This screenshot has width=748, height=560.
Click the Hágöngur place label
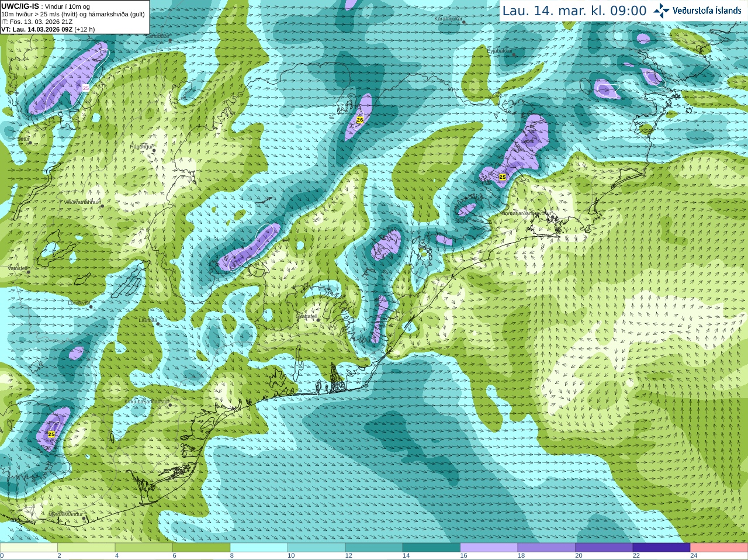click(x=140, y=146)
